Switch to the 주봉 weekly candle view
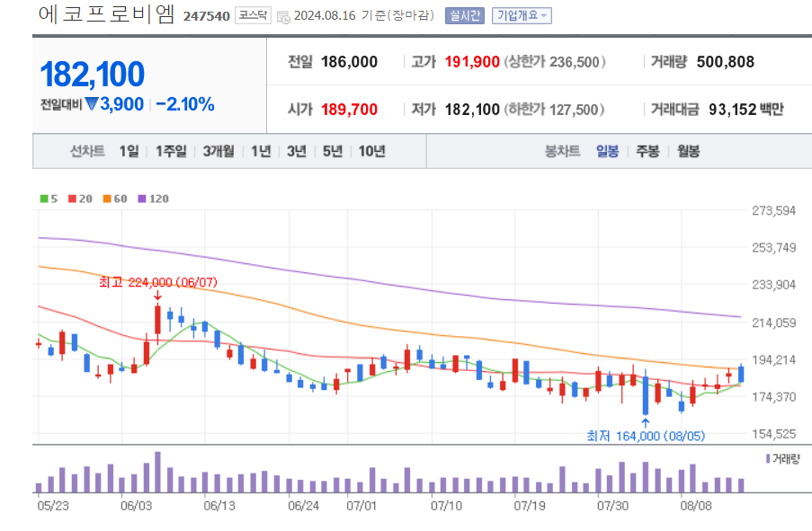 [649, 151]
